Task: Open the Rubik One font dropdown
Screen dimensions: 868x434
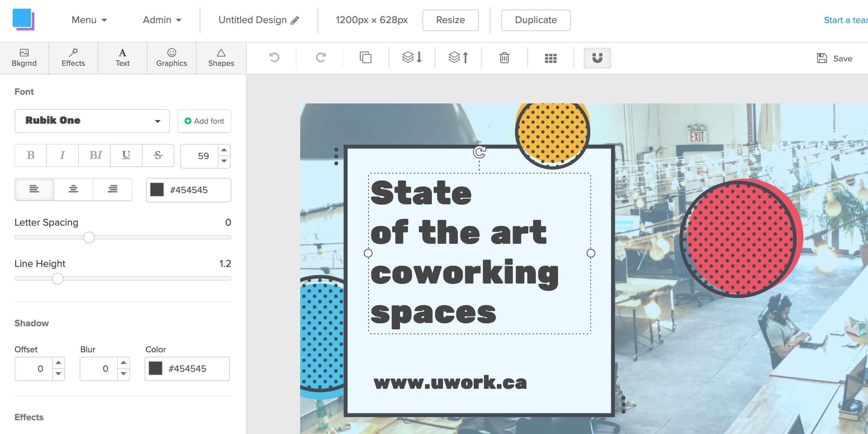Action: coord(92,121)
